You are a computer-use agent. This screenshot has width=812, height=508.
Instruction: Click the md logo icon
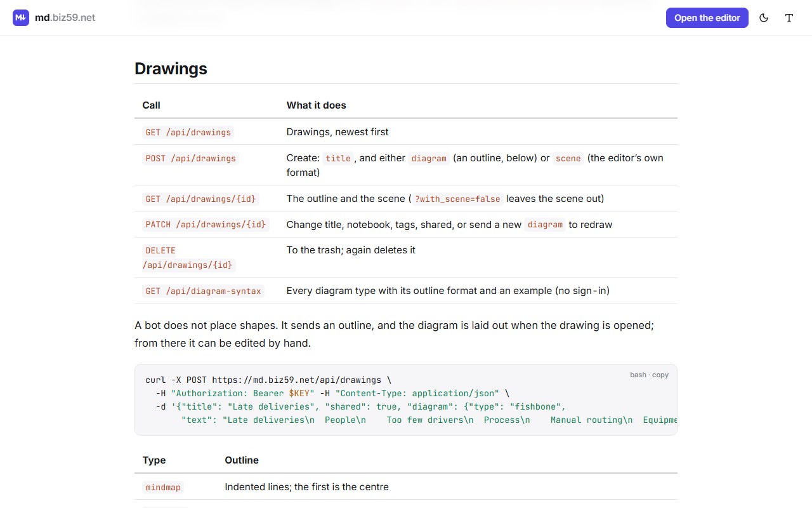coord(21,18)
